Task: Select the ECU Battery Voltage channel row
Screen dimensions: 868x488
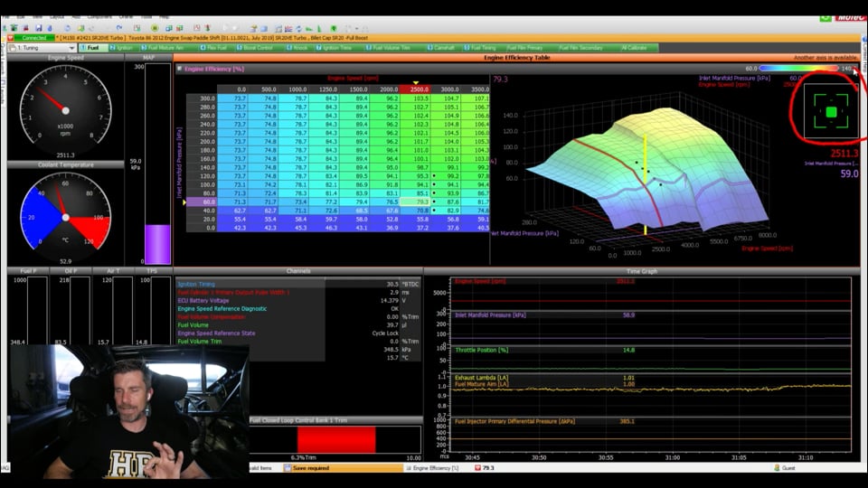Action: 297,300
